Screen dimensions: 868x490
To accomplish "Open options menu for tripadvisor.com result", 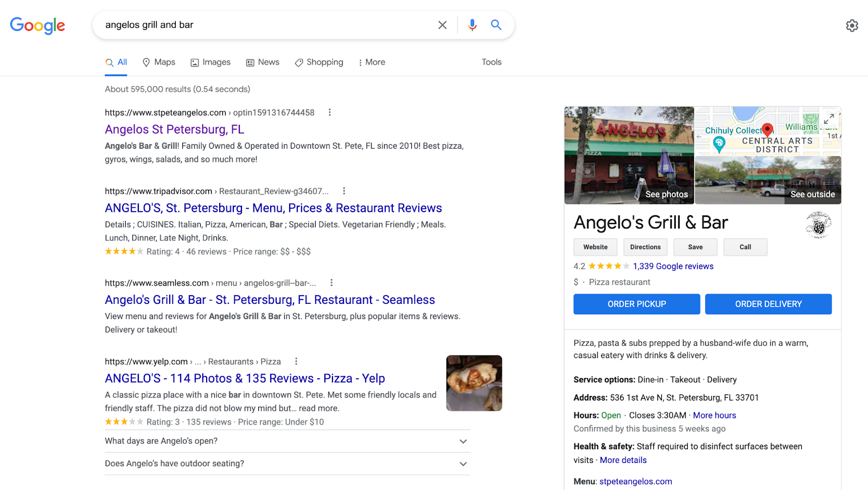I will (344, 191).
